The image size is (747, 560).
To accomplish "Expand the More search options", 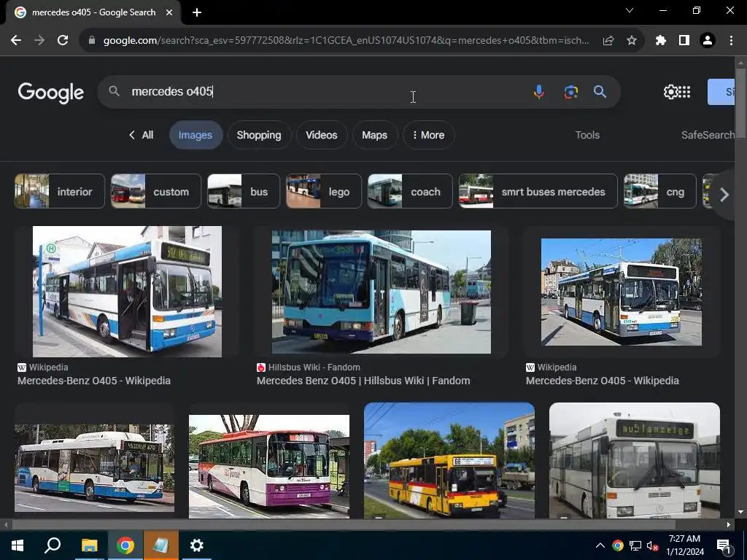I will [428, 135].
